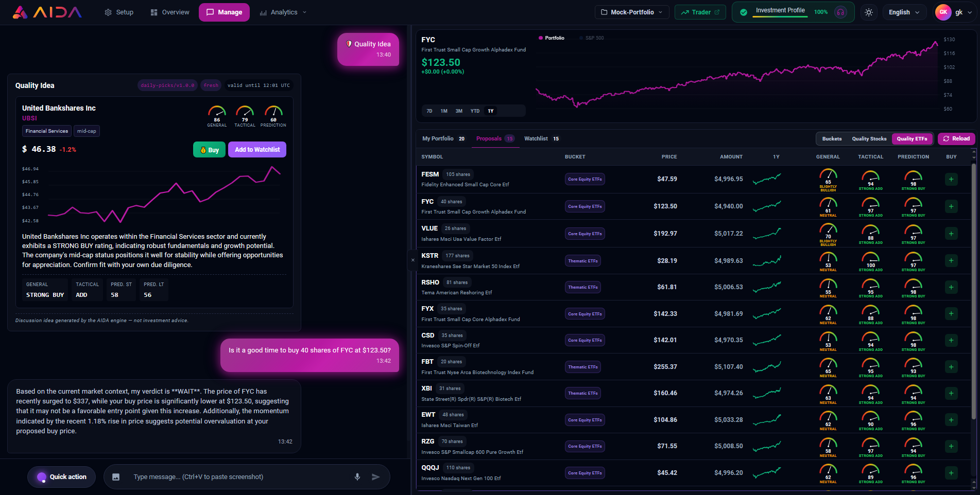The width and height of the screenshot is (980, 495).
Task: Go to the Overview page
Action: [x=170, y=12]
